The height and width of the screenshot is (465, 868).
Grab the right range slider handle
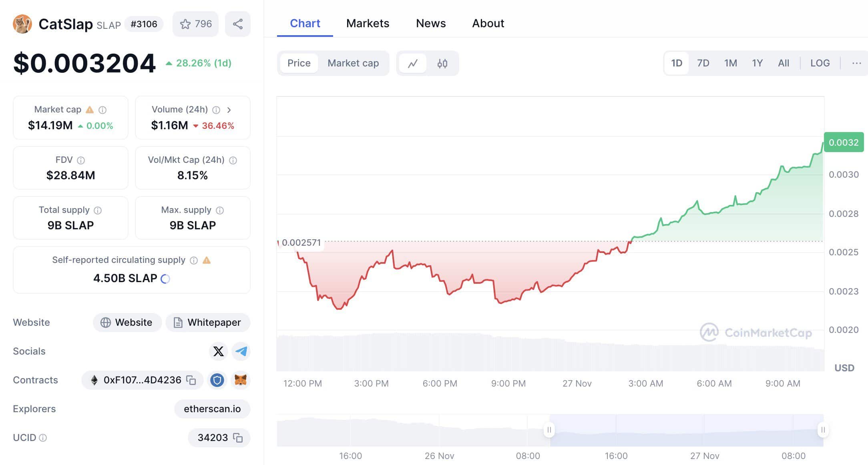click(x=823, y=430)
